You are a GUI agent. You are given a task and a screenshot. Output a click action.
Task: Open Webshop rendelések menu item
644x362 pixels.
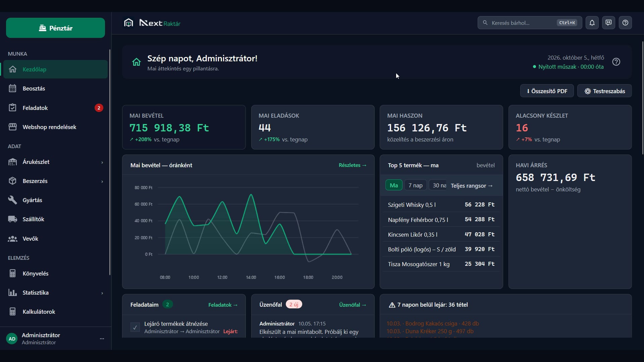point(56,127)
